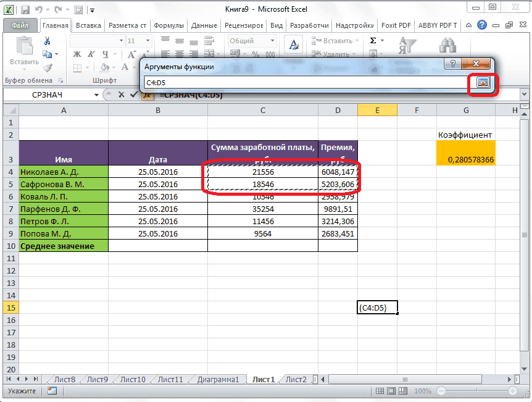532x402 pixels.
Task: Toggle italic formatting with the К button
Action: (x=91, y=54)
